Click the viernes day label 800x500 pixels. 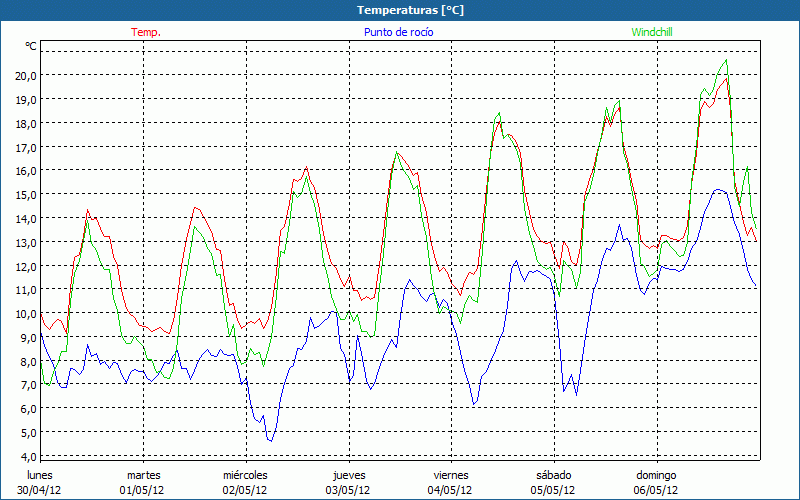pyautogui.click(x=451, y=475)
